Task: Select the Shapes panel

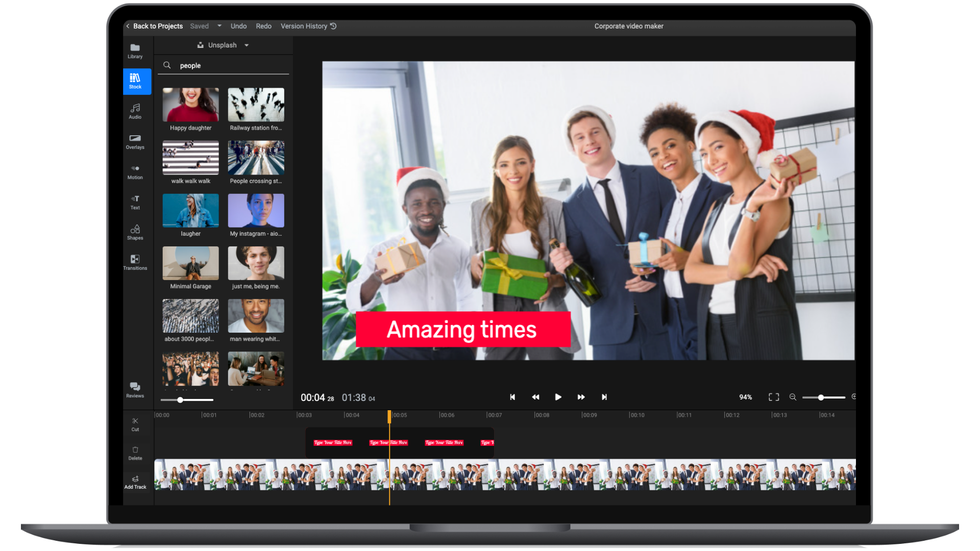Action: point(135,232)
